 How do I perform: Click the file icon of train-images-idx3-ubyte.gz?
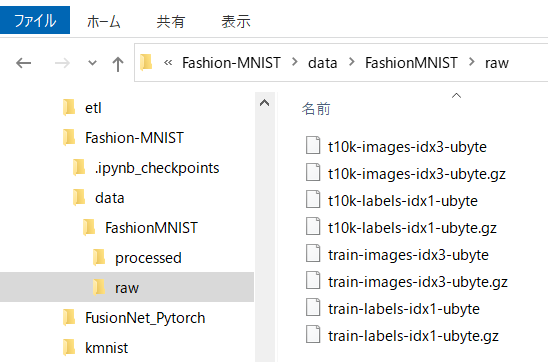click(x=313, y=280)
